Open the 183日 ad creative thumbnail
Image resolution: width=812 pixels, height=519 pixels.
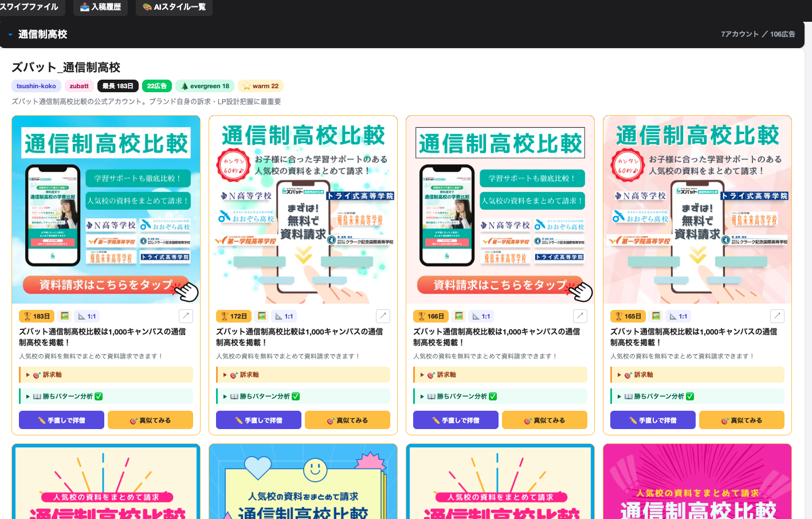(x=106, y=210)
